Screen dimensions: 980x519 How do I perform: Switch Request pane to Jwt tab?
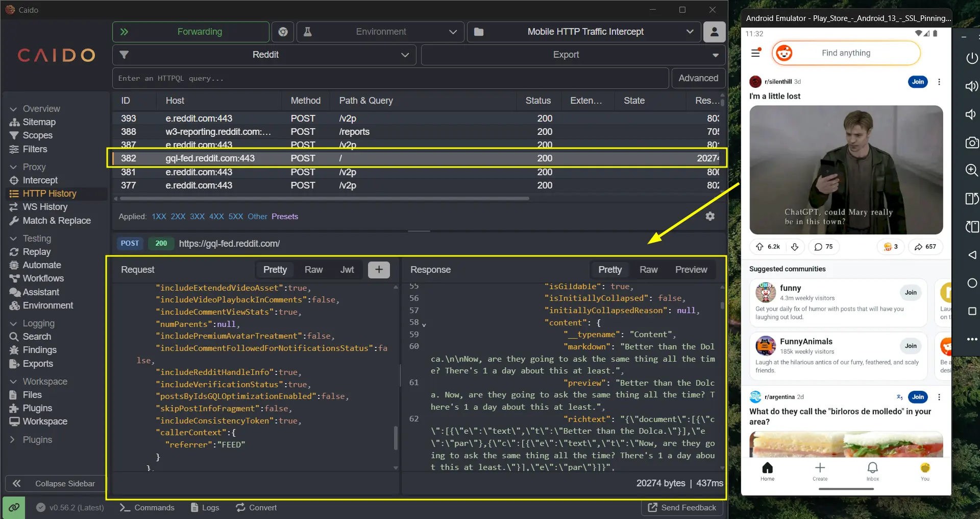coord(347,270)
